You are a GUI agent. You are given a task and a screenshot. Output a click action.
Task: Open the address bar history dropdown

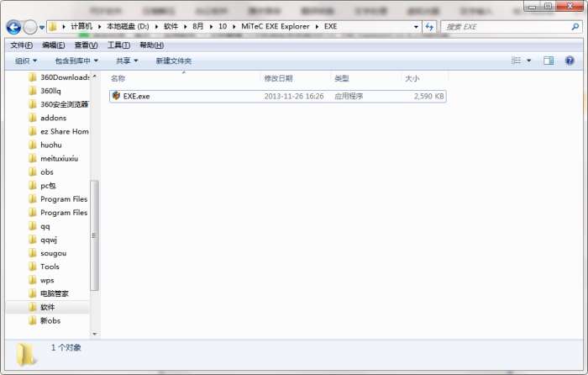(x=416, y=27)
